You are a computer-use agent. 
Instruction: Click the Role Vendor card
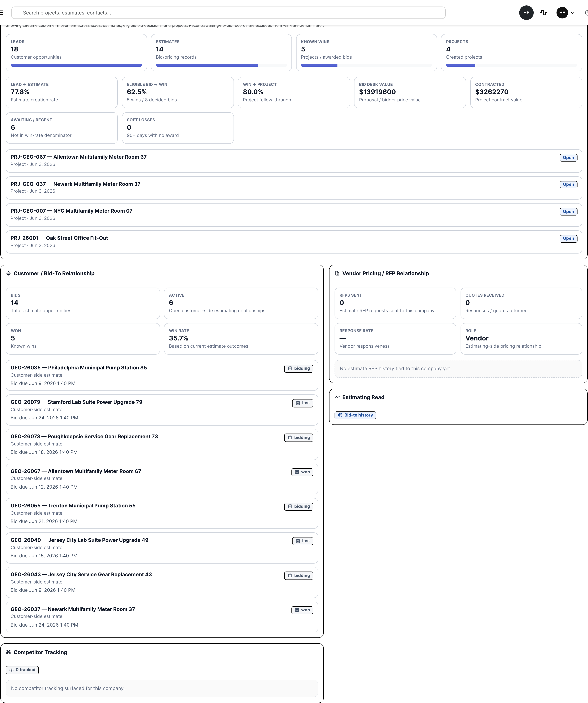521,339
